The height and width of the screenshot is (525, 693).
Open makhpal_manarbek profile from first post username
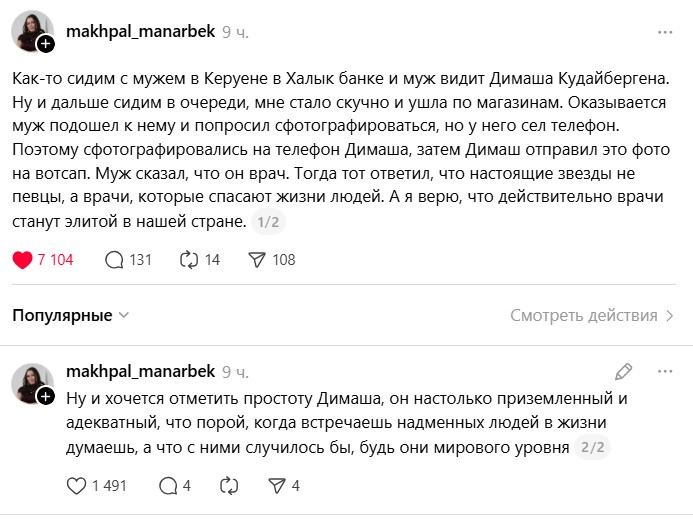140,32
